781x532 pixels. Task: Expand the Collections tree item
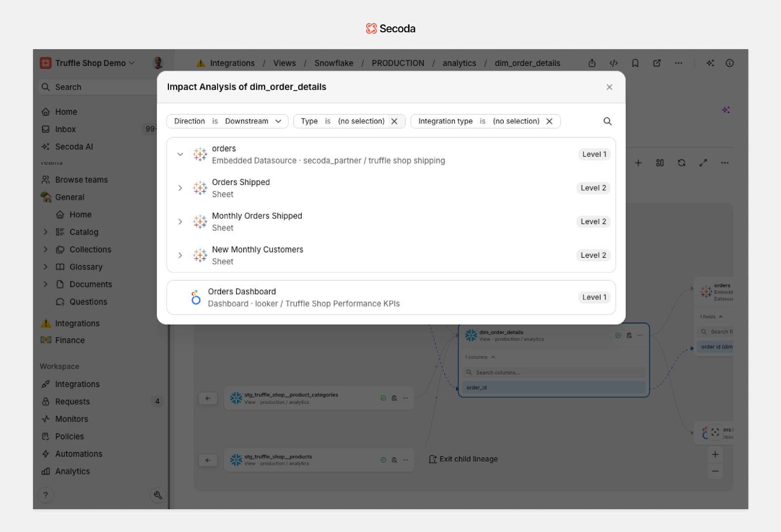(x=45, y=249)
